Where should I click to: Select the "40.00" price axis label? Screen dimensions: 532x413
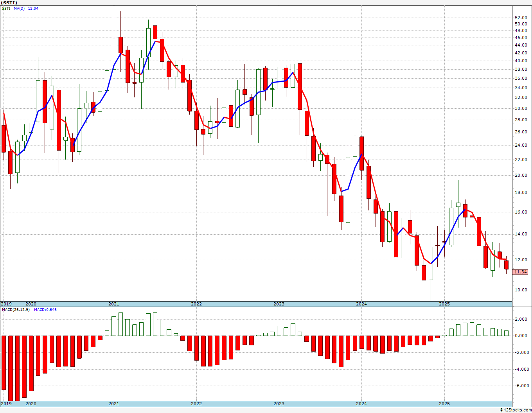pos(521,61)
